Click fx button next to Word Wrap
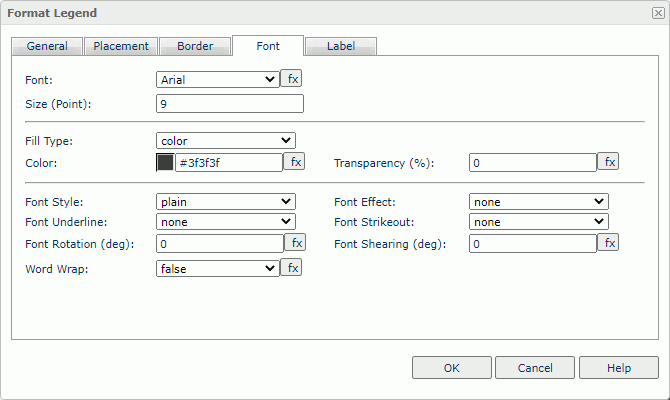This screenshot has width=670, height=400. [x=290, y=268]
